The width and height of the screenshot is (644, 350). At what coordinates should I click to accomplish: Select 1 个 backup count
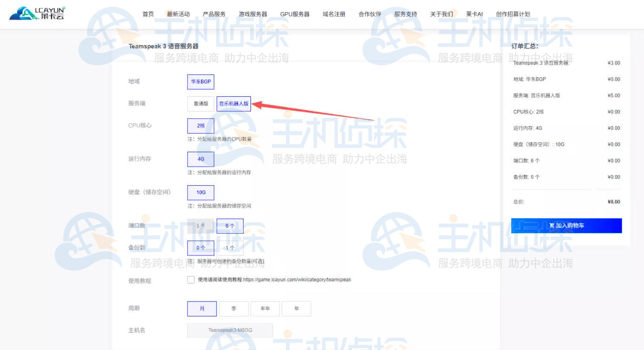[230, 248]
